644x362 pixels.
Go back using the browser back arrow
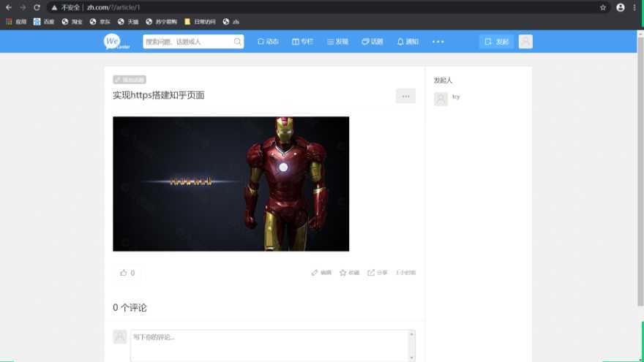pos(9,7)
